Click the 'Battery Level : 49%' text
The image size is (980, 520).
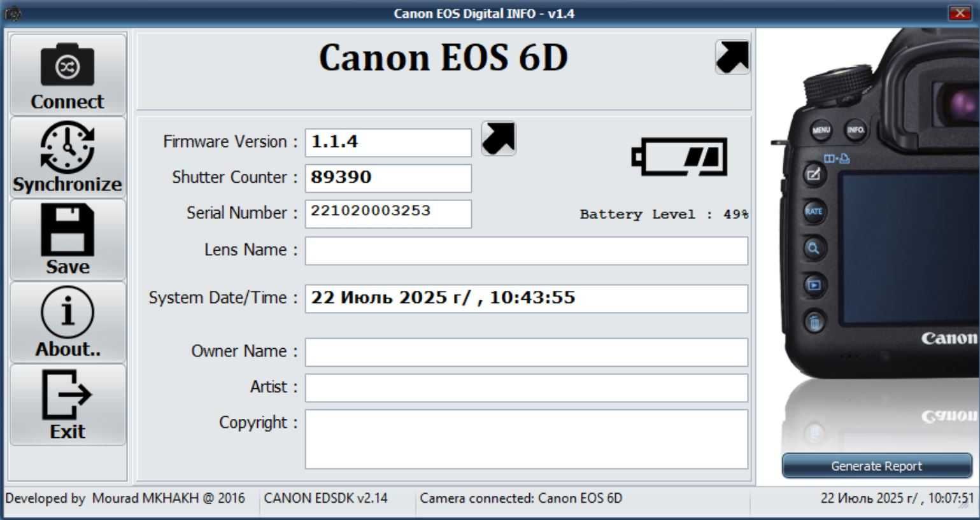(664, 214)
